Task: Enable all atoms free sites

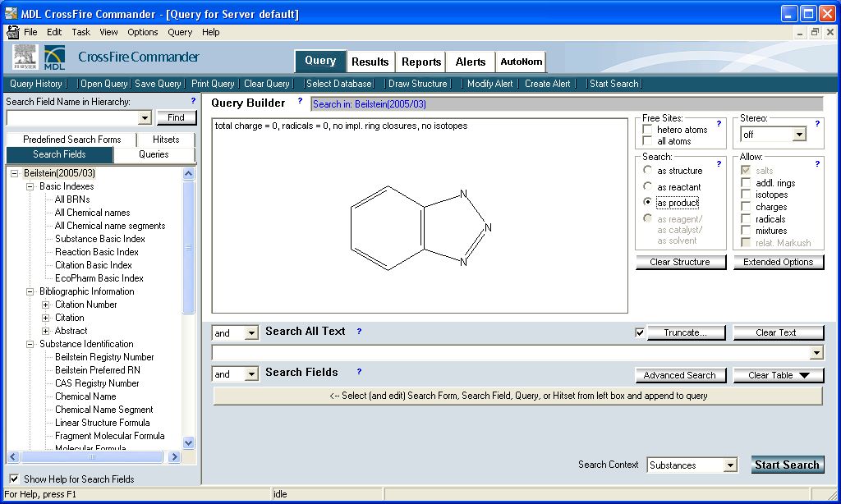Action: point(647,141)
